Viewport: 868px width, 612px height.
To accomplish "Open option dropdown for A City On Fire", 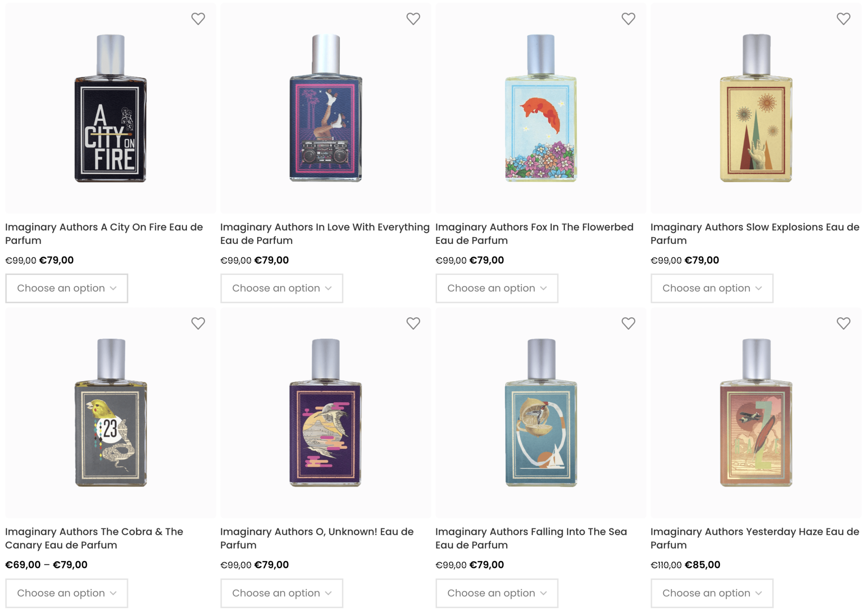I will [67, 288].
